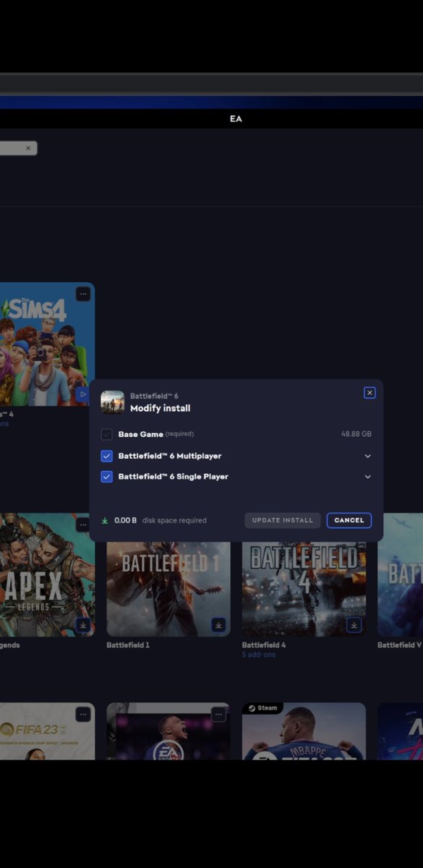The width and height of the screenshot is (423, 868).
Task: Open the 5 add-ons link under Battlefield 4
Action: [259, 655]
